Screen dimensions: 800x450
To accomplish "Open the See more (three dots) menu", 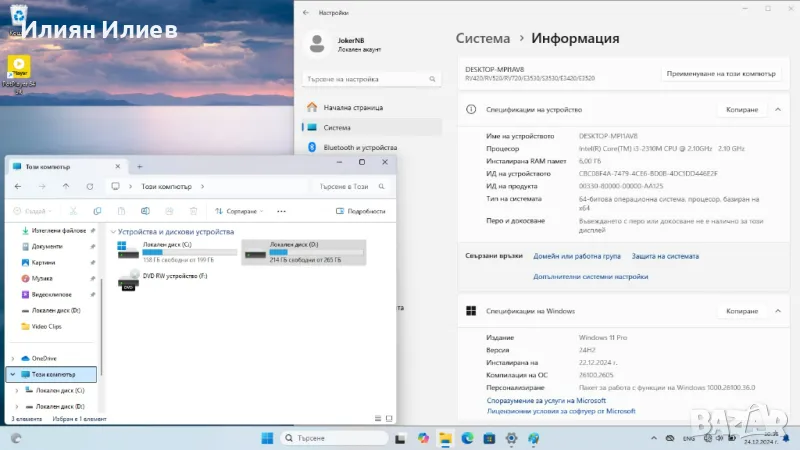I will coord(281,211).
